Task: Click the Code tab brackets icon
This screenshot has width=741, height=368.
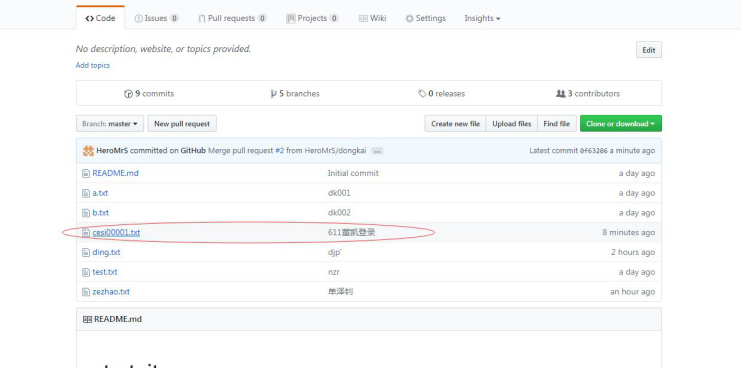Action: 89,18
